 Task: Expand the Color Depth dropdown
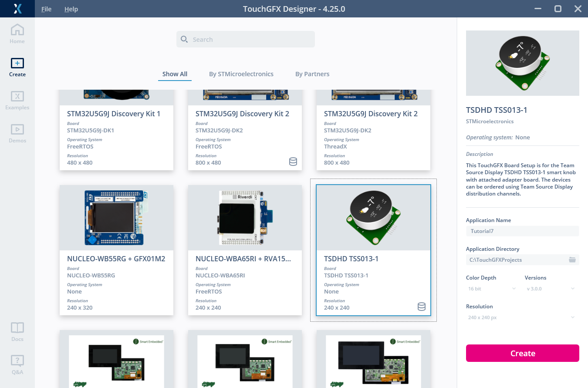point(491,289)
